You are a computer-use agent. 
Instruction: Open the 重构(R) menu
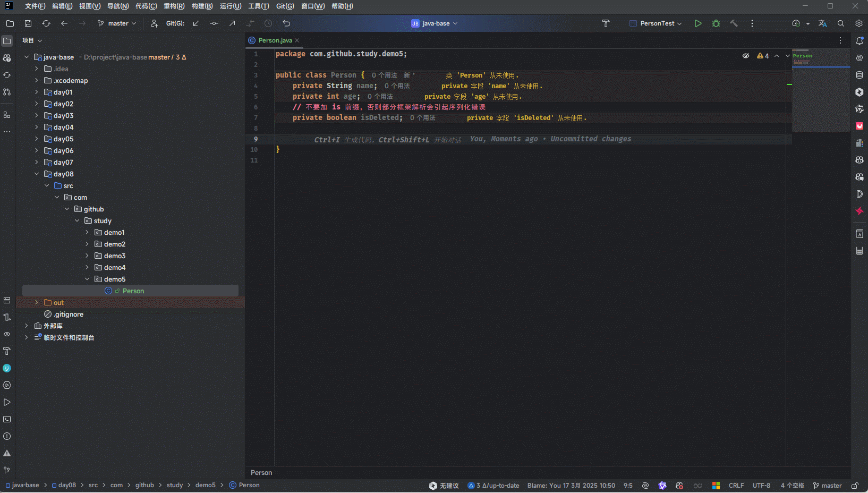point(174,6)
